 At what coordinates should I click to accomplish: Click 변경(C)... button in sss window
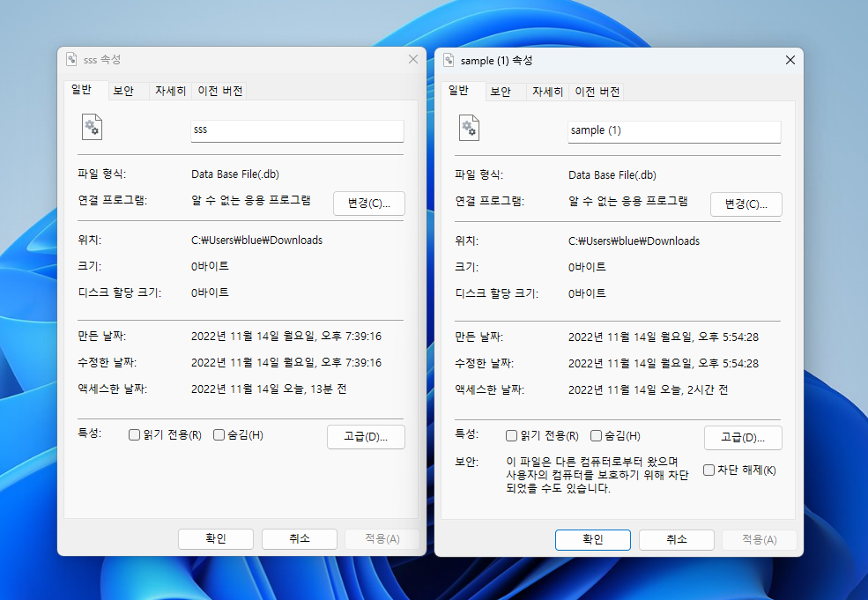click(368, 204)
